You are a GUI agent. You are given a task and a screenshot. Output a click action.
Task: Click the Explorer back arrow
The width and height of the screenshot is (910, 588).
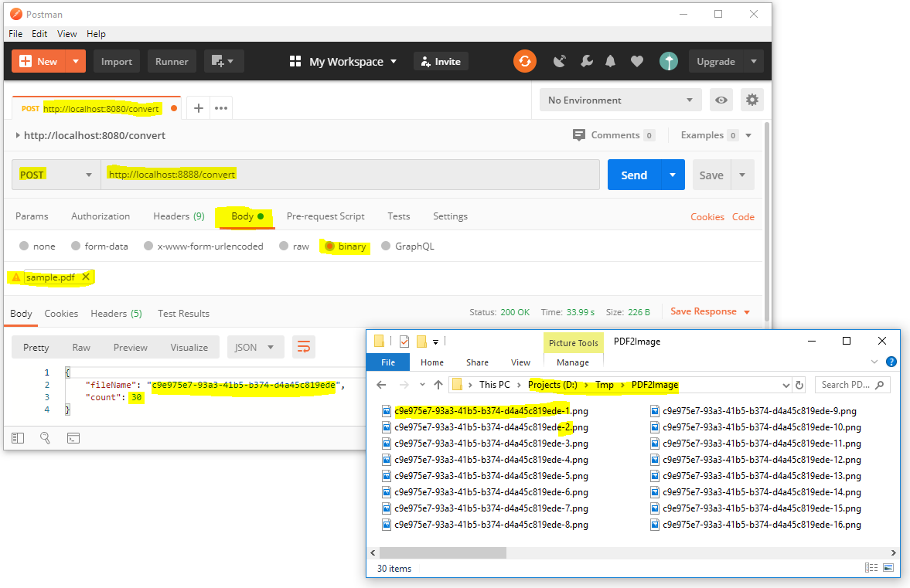coord(381,385)
